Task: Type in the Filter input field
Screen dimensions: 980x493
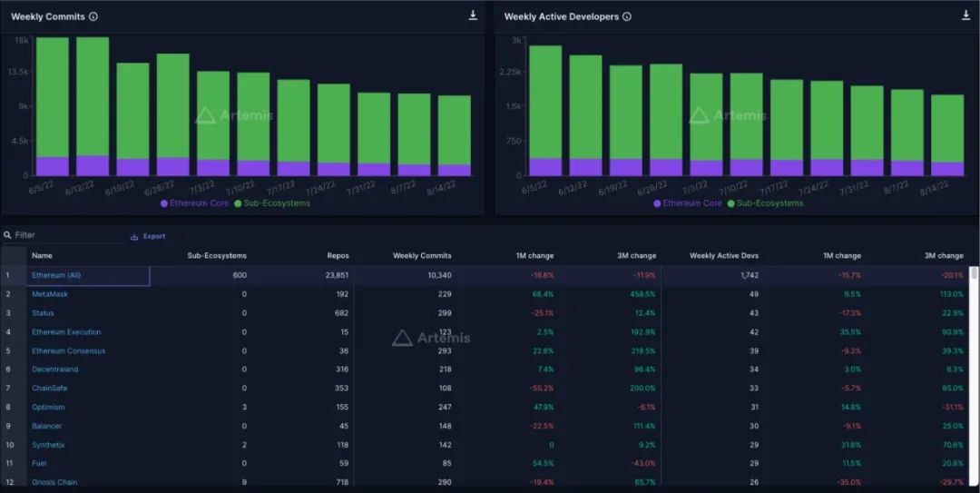Action: (68, 235)
